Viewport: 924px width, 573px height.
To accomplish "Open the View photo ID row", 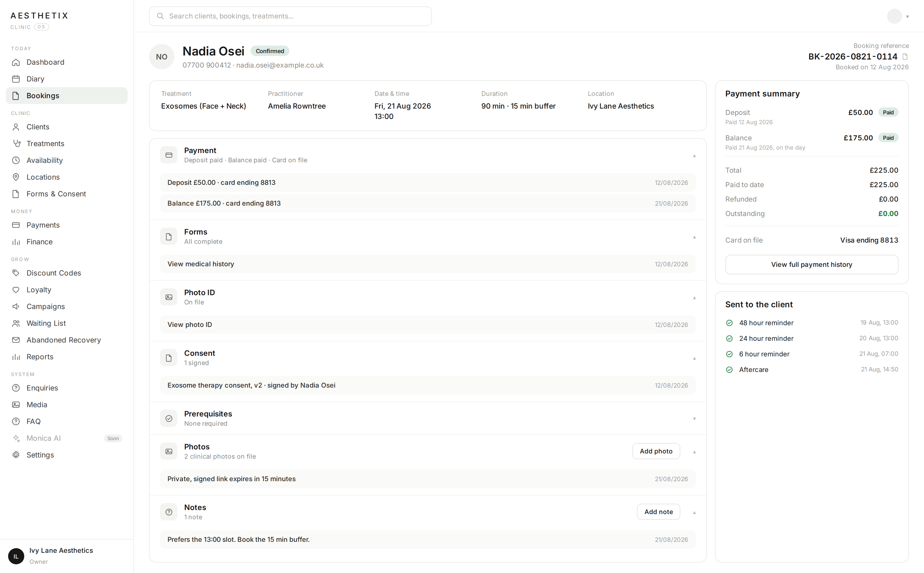I will click(428, 325).
